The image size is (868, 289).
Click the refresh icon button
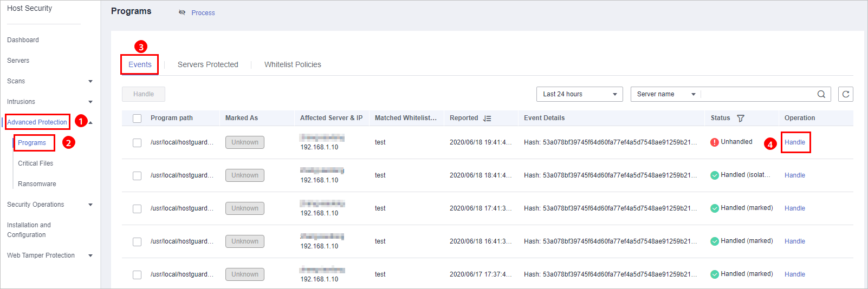[845, 94]
